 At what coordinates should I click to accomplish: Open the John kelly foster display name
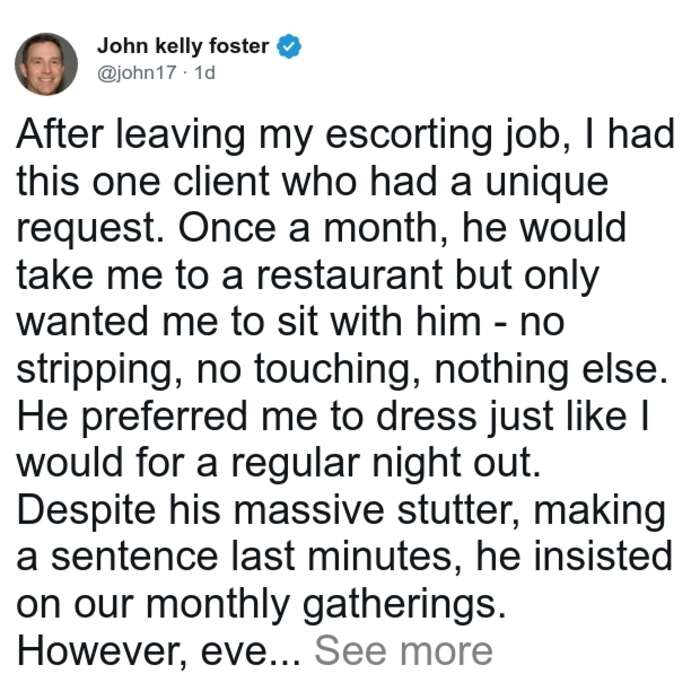click(183, 46)
